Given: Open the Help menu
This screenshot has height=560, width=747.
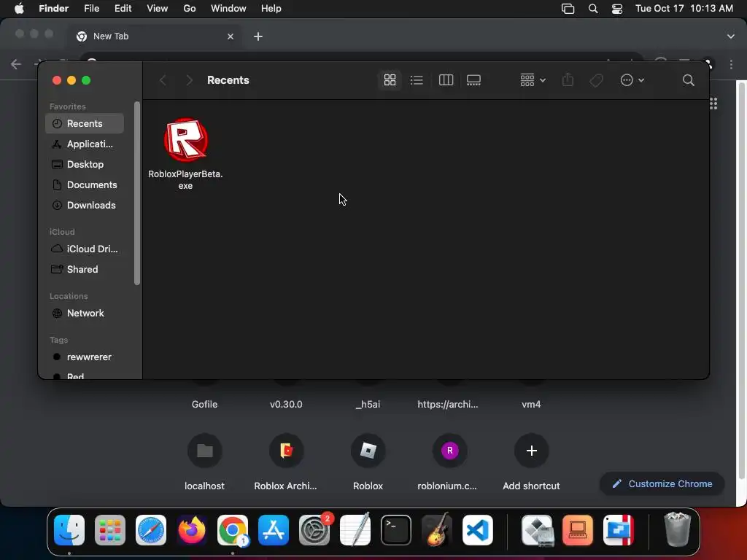Looking at the screenshot, I should (x=271, y=9).
